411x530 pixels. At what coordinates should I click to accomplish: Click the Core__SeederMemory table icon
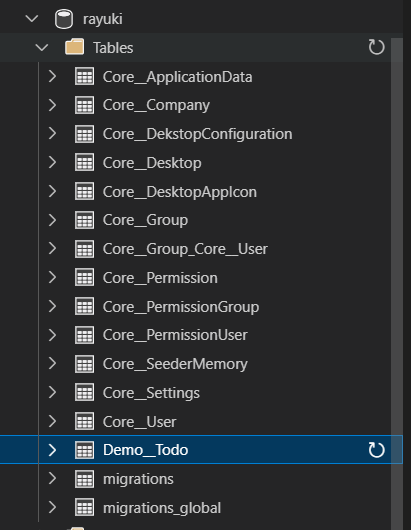tap(84, 363)
